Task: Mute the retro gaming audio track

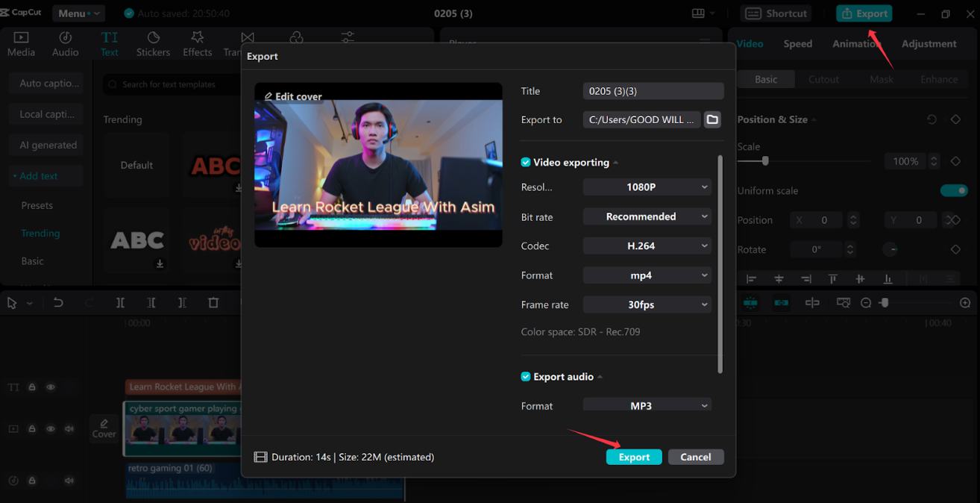Action: click(x=69, y=481)
